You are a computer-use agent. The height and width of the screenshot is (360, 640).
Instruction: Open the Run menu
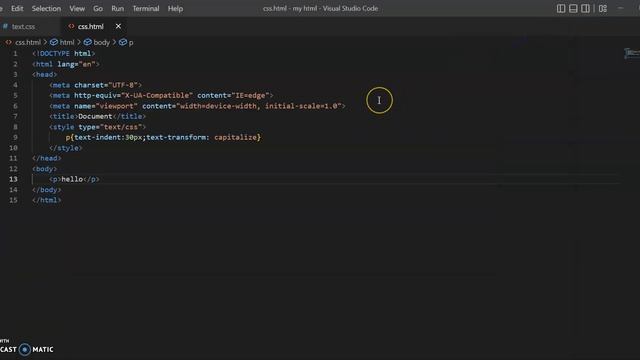118,9
